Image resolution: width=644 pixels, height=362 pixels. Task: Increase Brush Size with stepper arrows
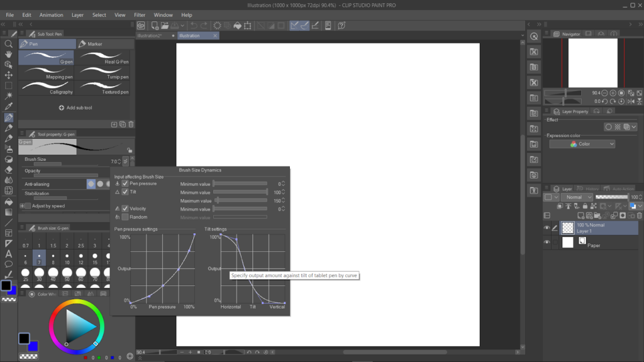[119, 162]
